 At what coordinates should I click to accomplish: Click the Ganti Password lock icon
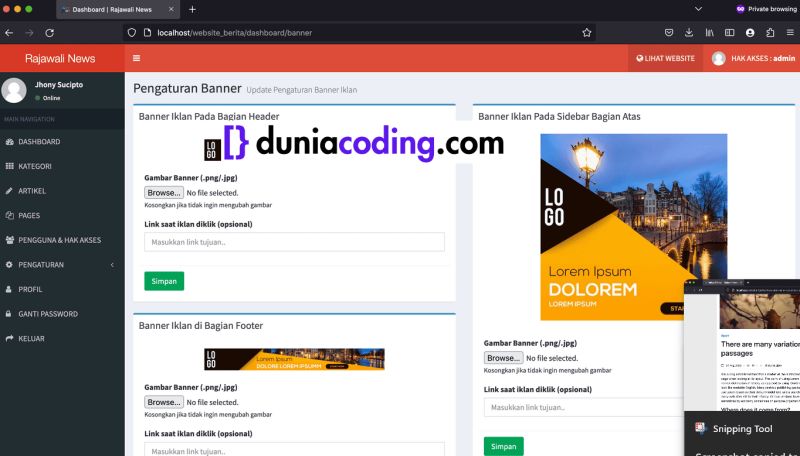[9, 314]
